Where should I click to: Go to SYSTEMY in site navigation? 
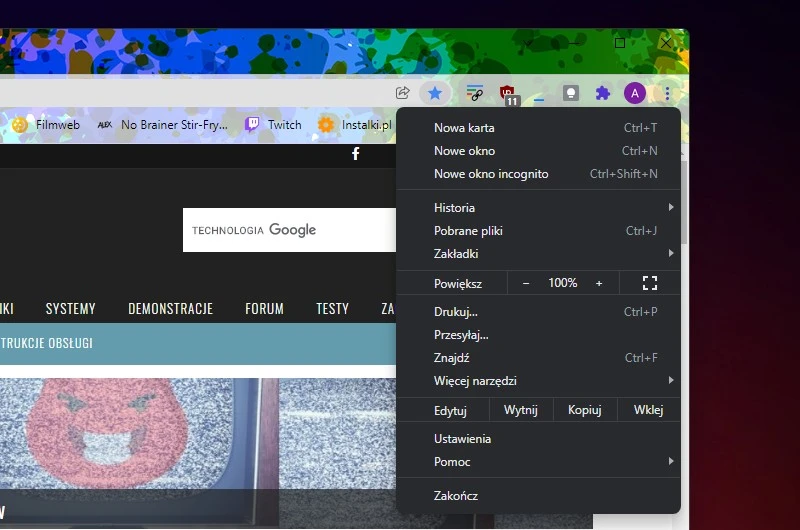coord(70,309)
